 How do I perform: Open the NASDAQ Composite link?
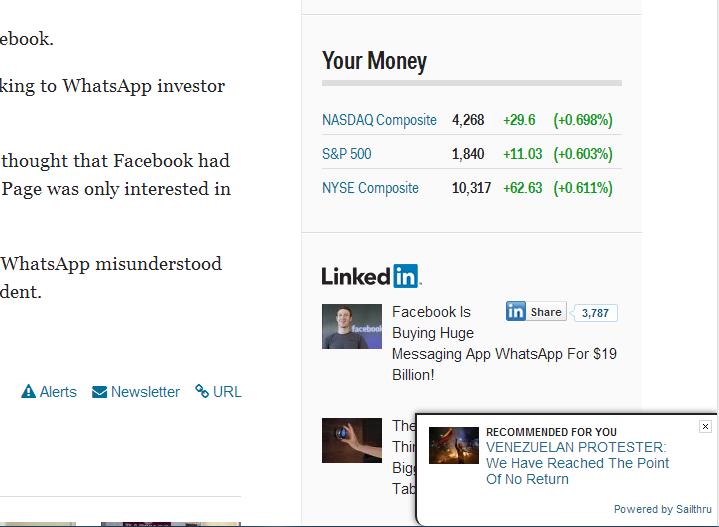[x=379, y=120]
